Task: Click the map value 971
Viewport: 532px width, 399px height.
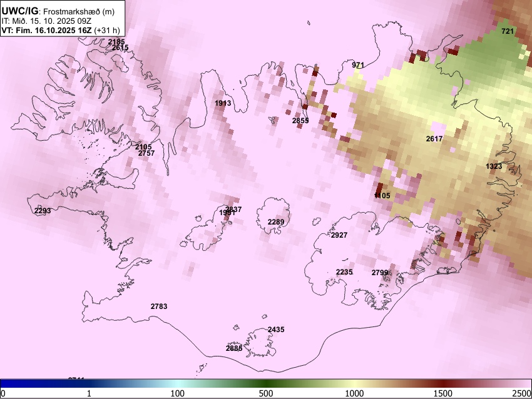Action: click(x=358, y=65)
